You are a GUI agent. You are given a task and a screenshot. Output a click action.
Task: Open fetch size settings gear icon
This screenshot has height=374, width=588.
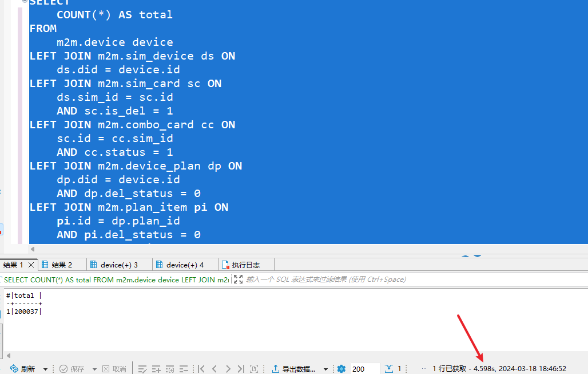coord(341,369)
